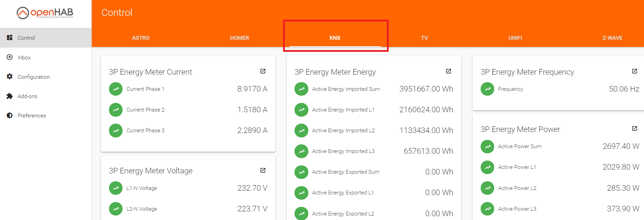Open external link for 3P Energy Meter Current

tap(263, 71)
